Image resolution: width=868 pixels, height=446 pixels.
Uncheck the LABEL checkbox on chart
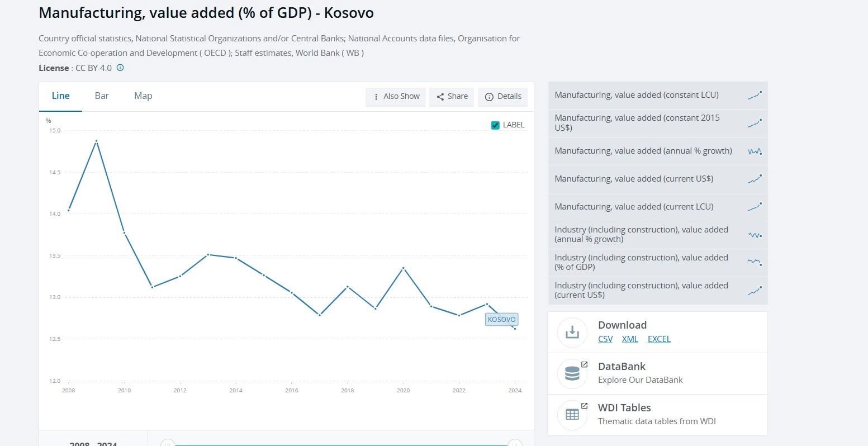(x=495, y=125)
